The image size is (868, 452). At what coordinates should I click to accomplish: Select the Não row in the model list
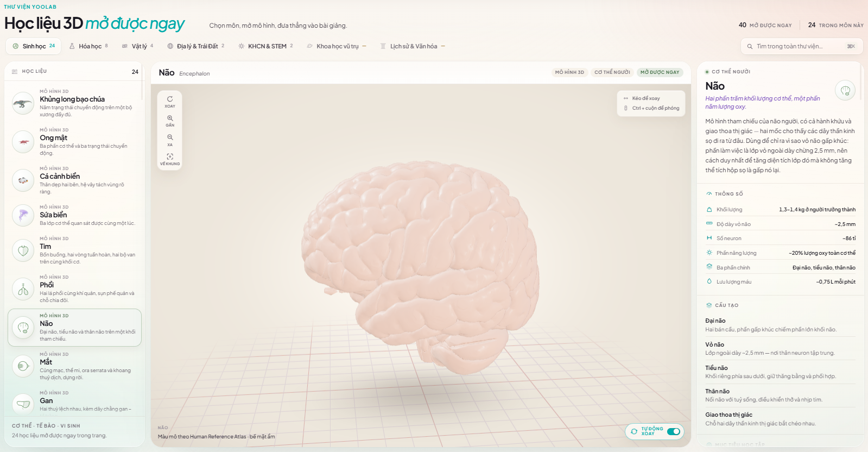tap(75, 328)
